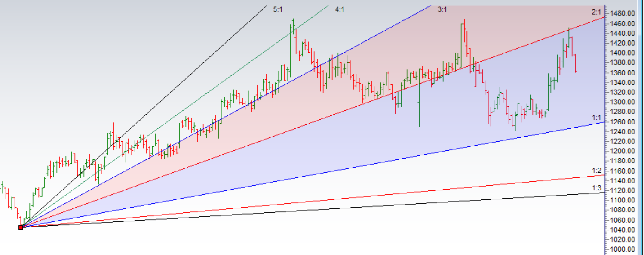
Task: Click the pink shaded zone between 3:1 and 2:1
Action: coord(494,26)
